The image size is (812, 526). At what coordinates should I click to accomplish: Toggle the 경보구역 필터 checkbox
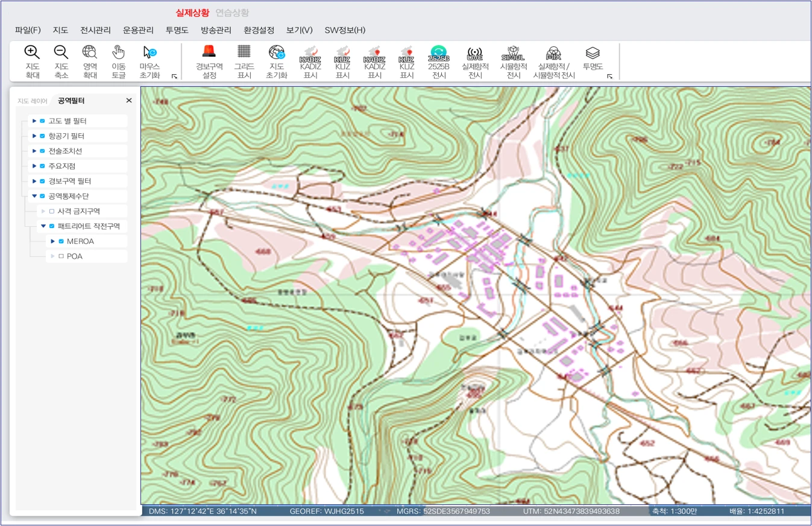point(42,181)
